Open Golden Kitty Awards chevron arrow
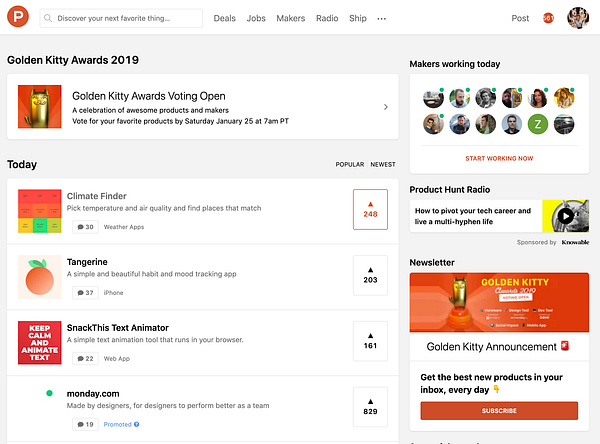 point(386,107)
